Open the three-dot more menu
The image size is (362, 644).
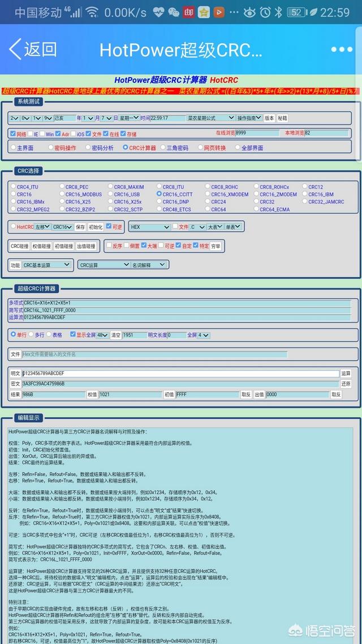(342, 49)
